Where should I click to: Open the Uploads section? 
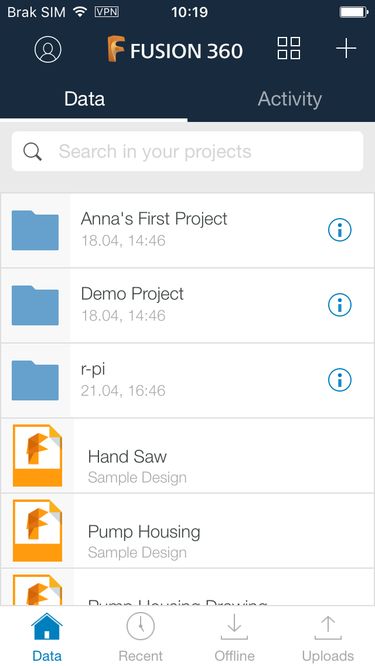(x=328, y=636)
